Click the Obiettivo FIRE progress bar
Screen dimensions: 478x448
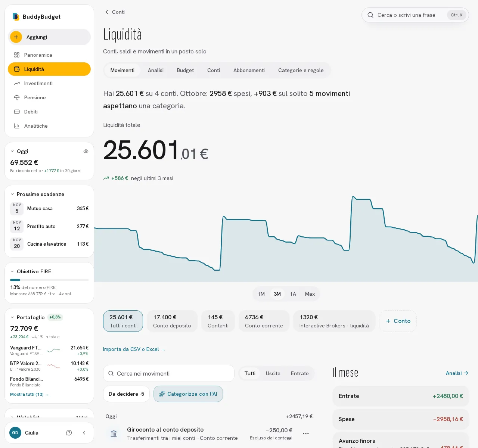[49, 280]
